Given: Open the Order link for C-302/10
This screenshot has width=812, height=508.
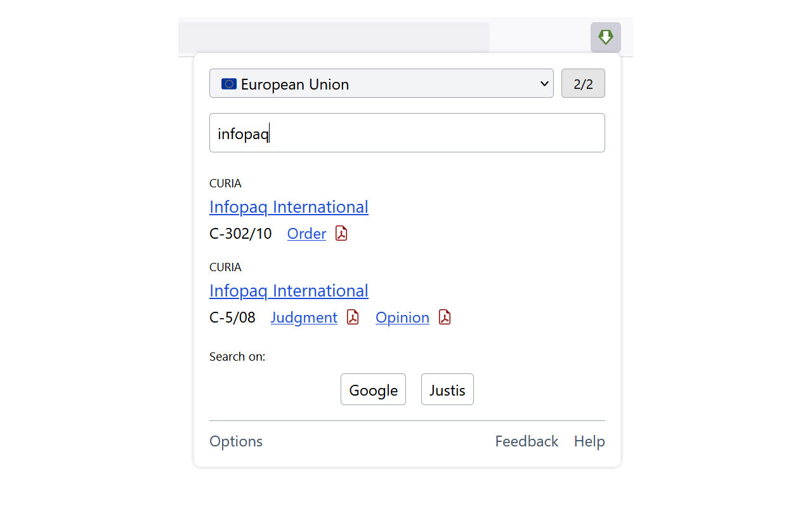Looking at the screenshot, I should tap(306, 234).
